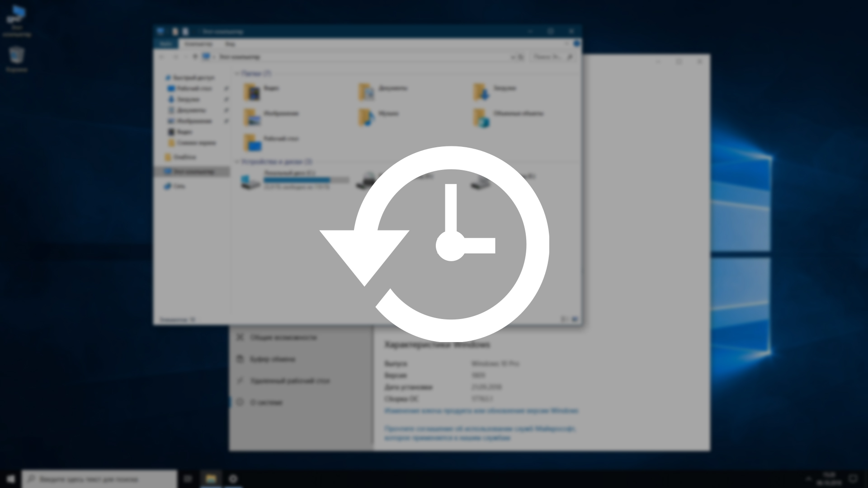Expand the File Explorer ribbon chevron
Image resolution: width=868 pixels, height=488 pixels.
567,44
